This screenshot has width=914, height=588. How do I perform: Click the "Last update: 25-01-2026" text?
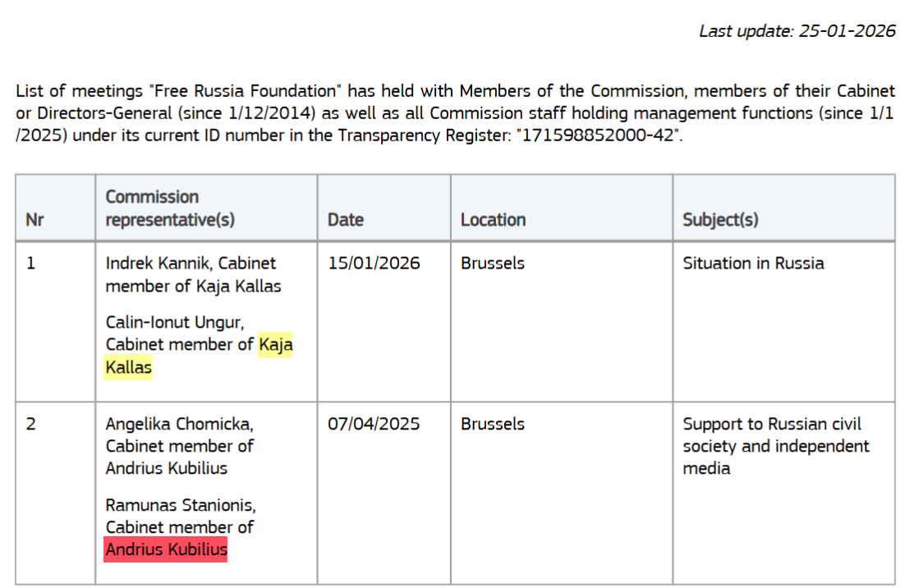tap(797, 31)
